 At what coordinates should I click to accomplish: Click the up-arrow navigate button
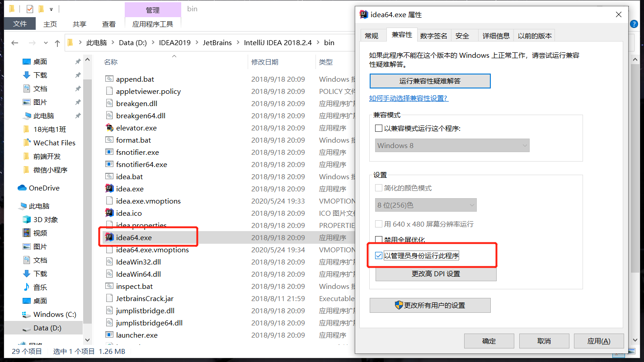click(57, 43)
